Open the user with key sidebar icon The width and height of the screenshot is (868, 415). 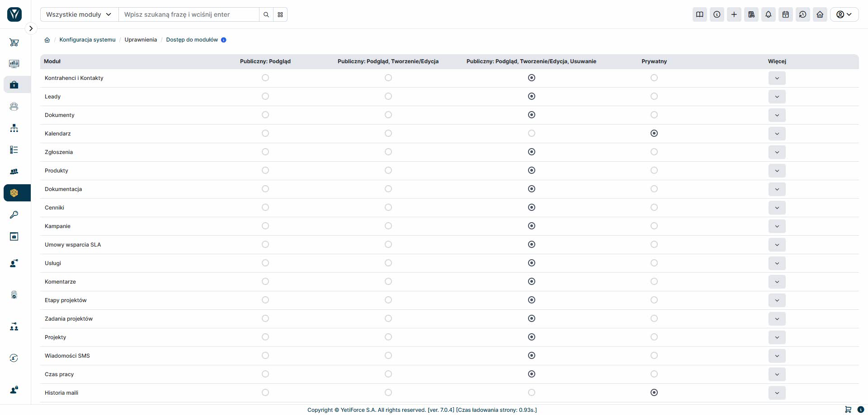pyautogui.click(x=14, y=263)
